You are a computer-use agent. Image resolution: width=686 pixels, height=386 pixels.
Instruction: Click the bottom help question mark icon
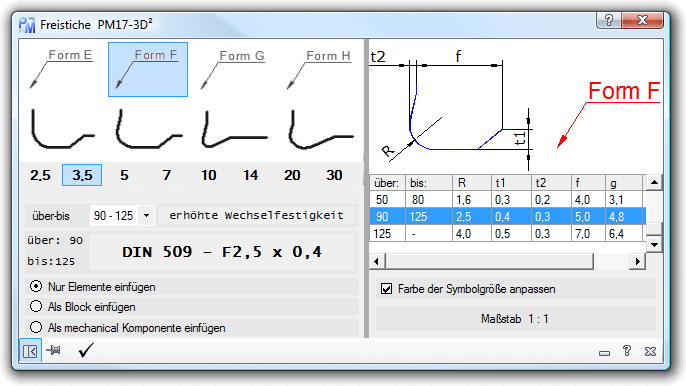pyautogui.click(x=627, y=351)
